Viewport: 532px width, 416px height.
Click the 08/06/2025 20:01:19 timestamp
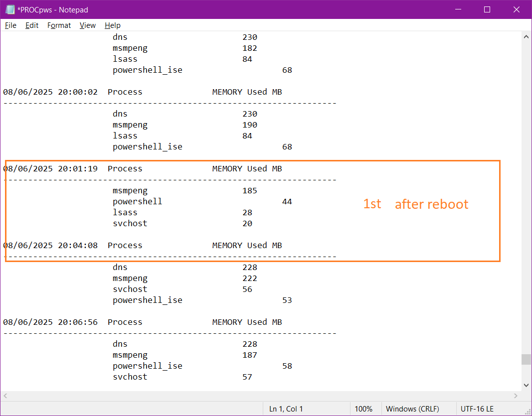[x=50, y=168]
